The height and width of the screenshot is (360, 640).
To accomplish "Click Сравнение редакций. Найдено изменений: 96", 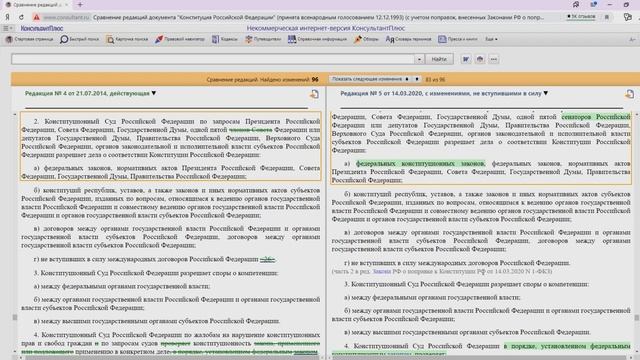I will click(x=262, y=80).
